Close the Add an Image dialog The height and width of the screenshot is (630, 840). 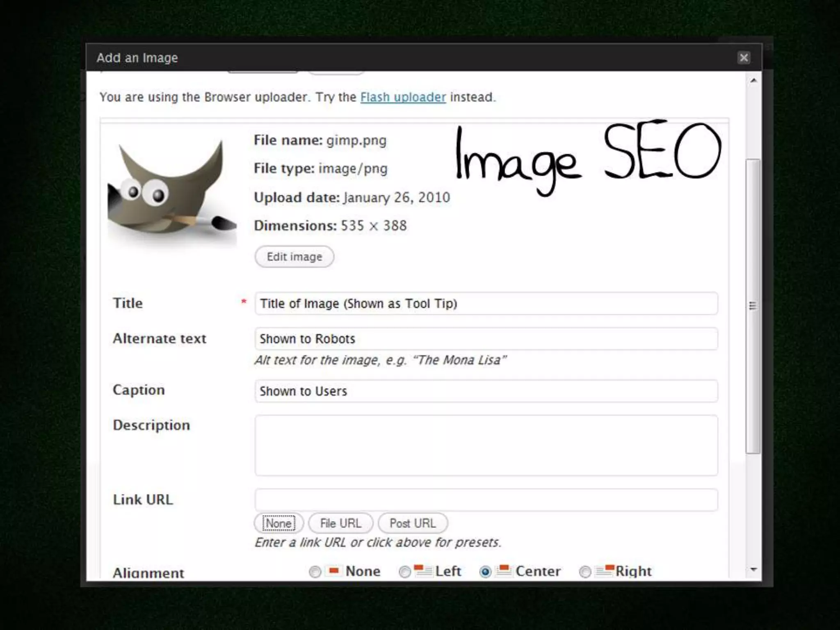click(x=744, y=58)
